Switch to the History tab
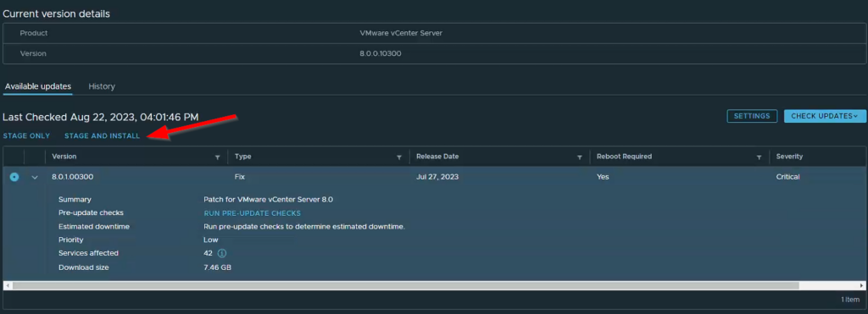The height and width of the screenshot is (314, 868). 102,86
